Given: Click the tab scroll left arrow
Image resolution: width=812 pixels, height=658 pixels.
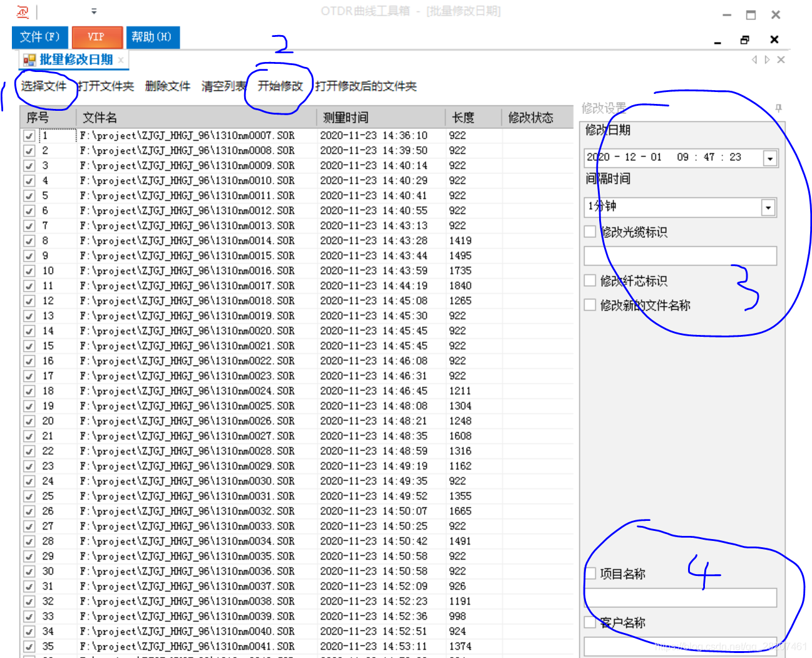Looking at the screenshot, I should (x=754, y=59).
